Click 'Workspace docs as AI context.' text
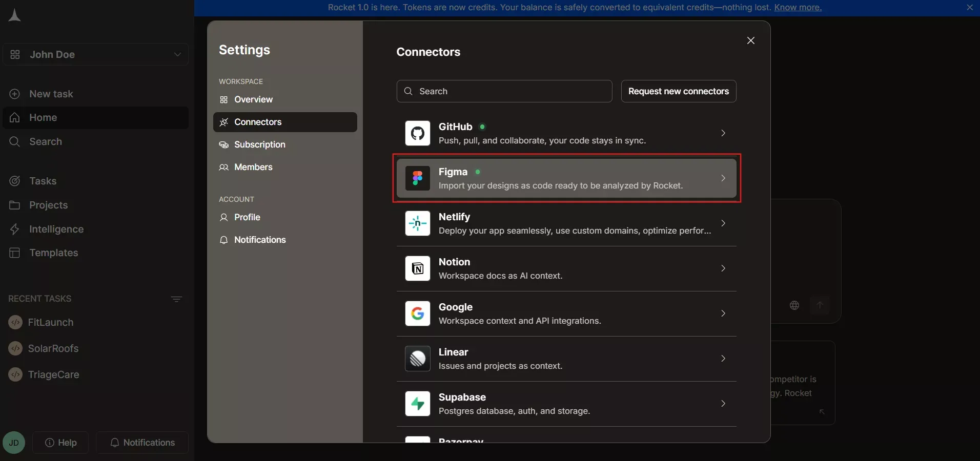Viewport: 980px width, 461px height. point(501,276)
